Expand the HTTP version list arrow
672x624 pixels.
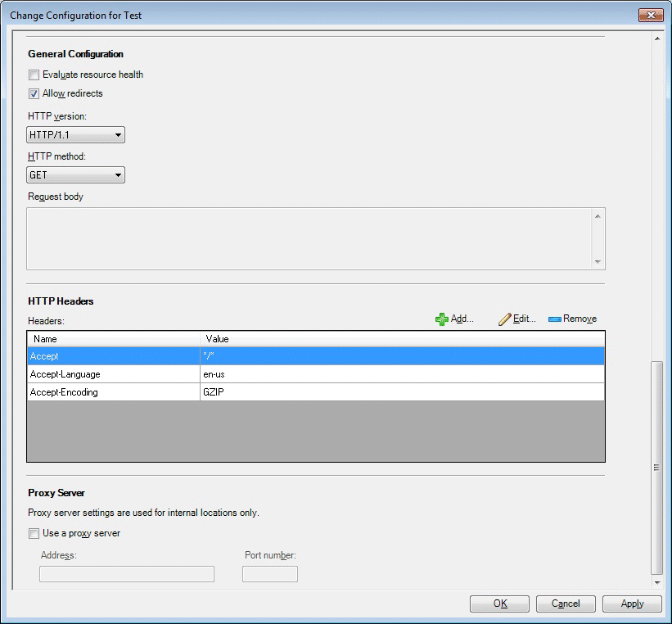[x=117, y=134]
